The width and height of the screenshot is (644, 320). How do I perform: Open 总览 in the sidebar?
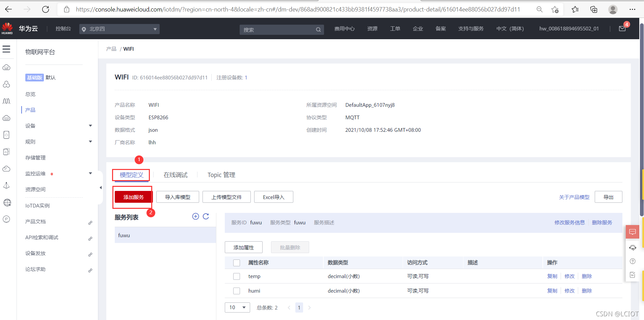pos(30,94)
